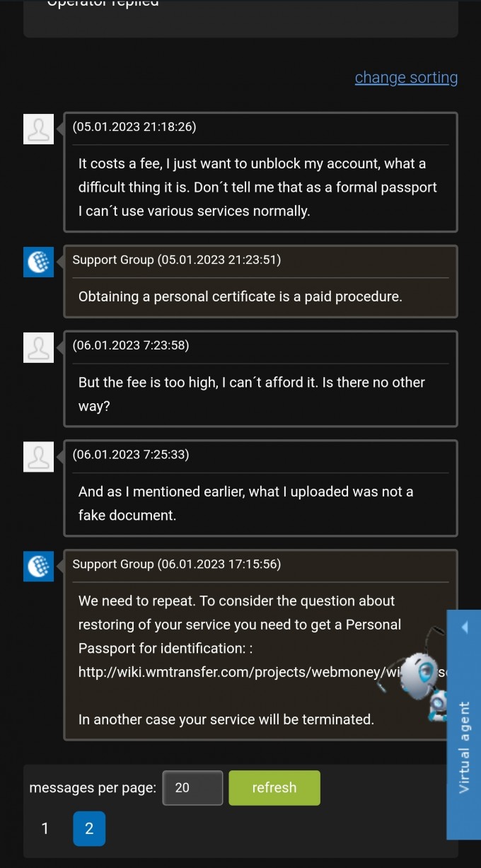Click the 'Obtaining a personal certificate' message

[x=240, y=296]
